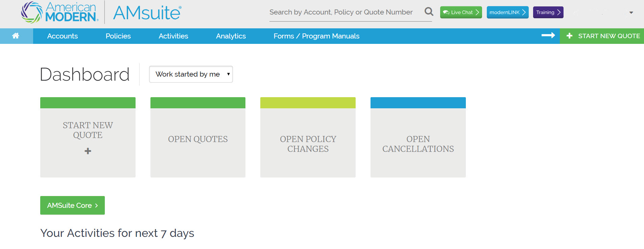This screenshot has width=644, height=249.
Task: Open the user account dropdown arrow
Action: coord(631,12)
